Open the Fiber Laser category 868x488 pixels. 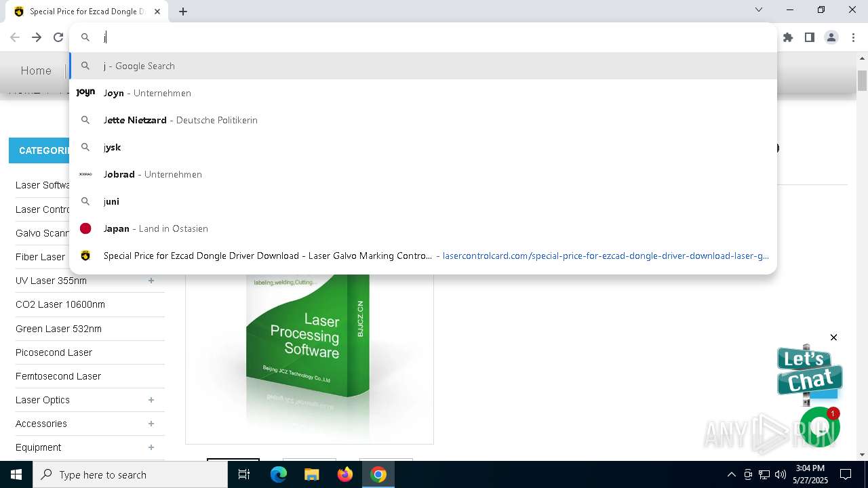pos(40,257)
